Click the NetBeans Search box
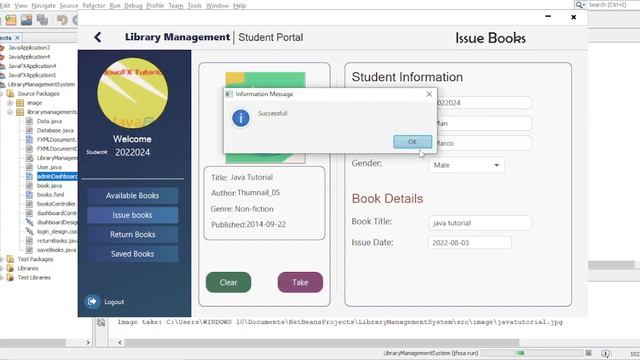Image resolution: width=640 pixels, height=360 pixels. click(x=612, y=5)
